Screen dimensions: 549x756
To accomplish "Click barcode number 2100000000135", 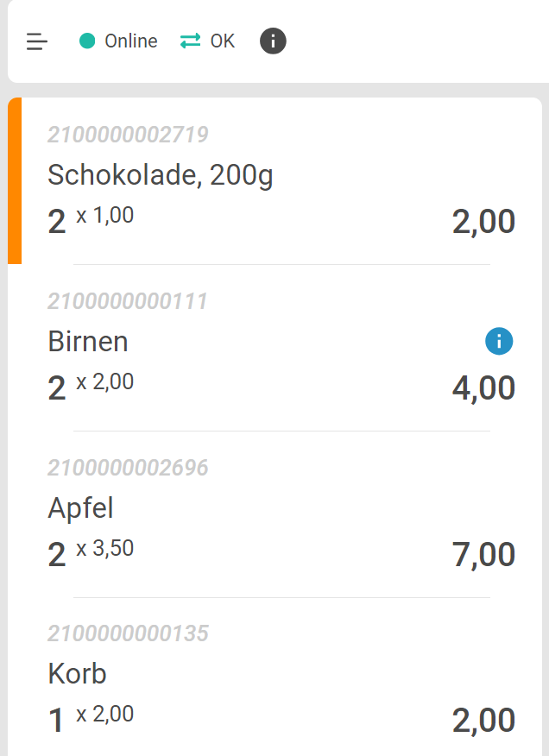I will click(128, 634).
